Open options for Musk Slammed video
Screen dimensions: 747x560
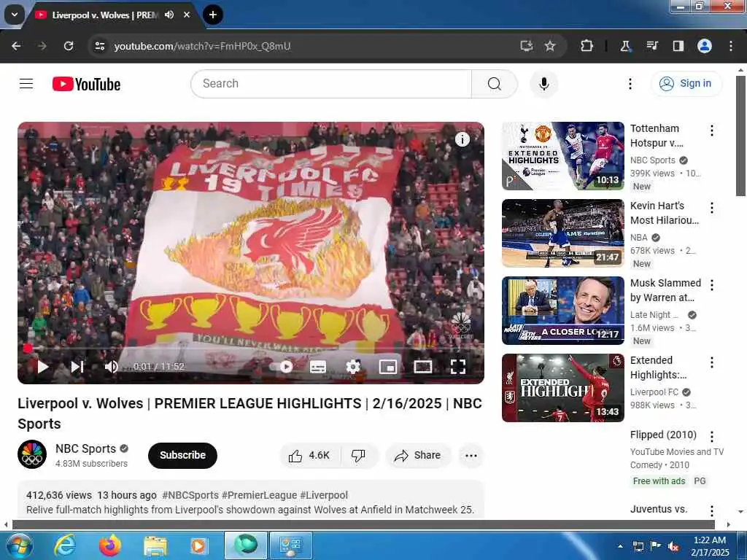click(x=712, y=285)
